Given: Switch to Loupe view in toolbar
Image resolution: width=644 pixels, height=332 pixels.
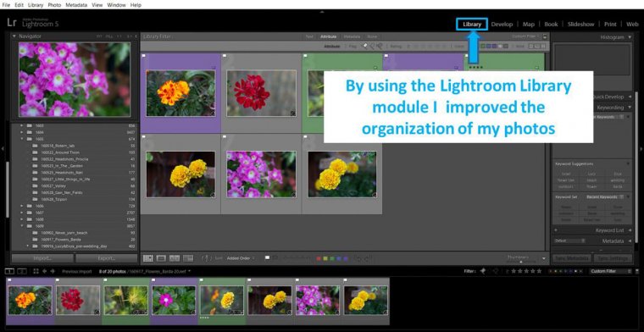Looking at the screenshot, I should (x=161, y=258).
